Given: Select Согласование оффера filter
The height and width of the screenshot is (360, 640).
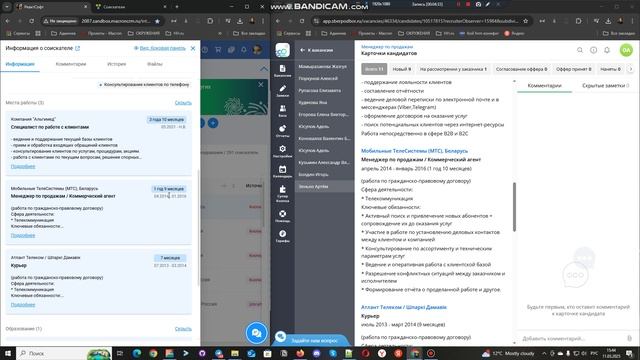Looking at the screenshot, I should (x=521, y=69).
